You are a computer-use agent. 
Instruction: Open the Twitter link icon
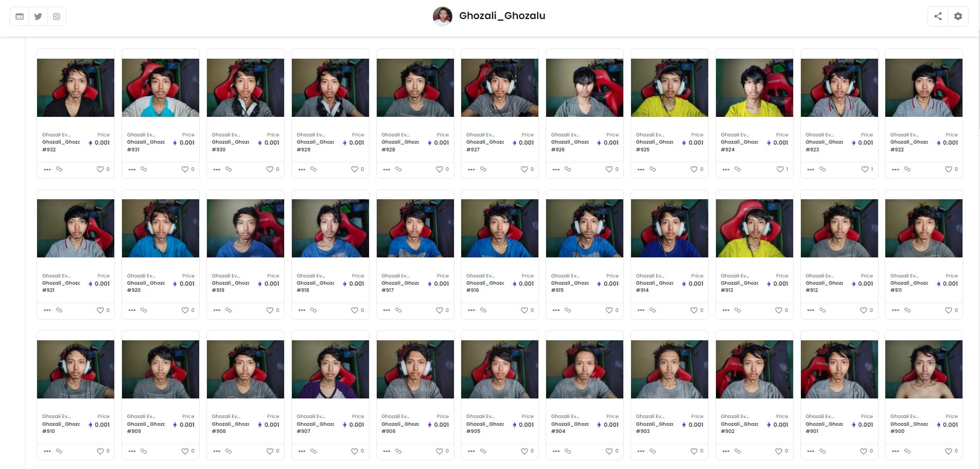[38, 16]
